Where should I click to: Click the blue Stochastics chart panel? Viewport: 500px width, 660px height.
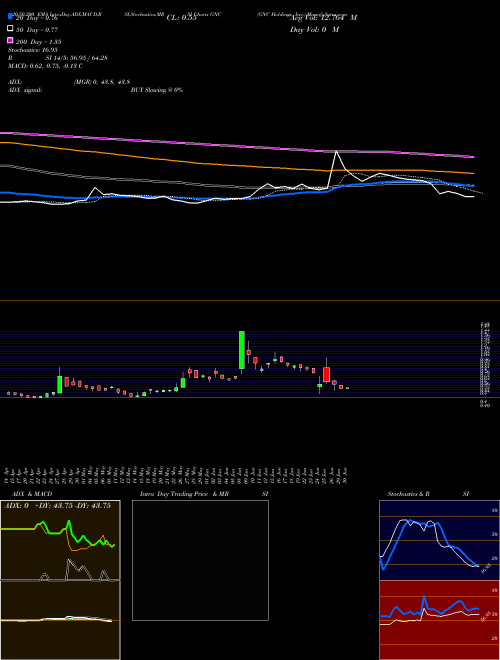tap(439, 540)
